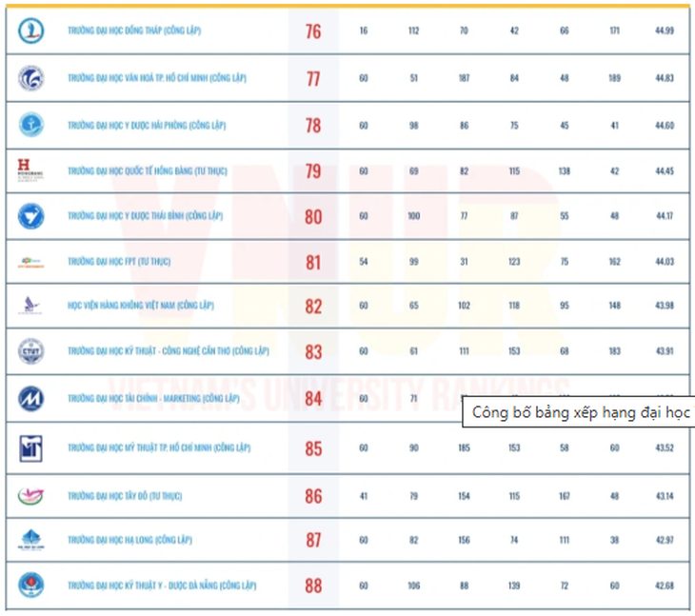Image resolution: width=695 pixels, height=616 pixels.
Task: Click value 123 in FPT row
Action: coord(514,262)
